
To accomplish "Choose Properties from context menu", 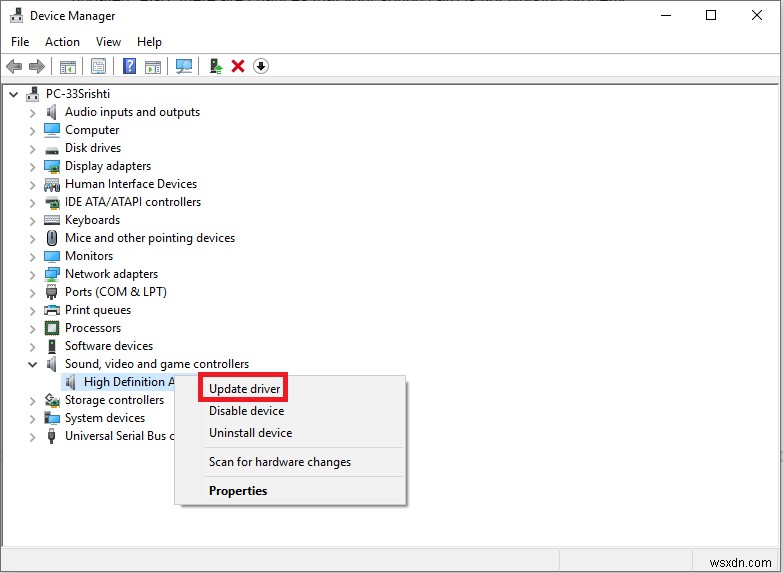I will coord(291,491).
